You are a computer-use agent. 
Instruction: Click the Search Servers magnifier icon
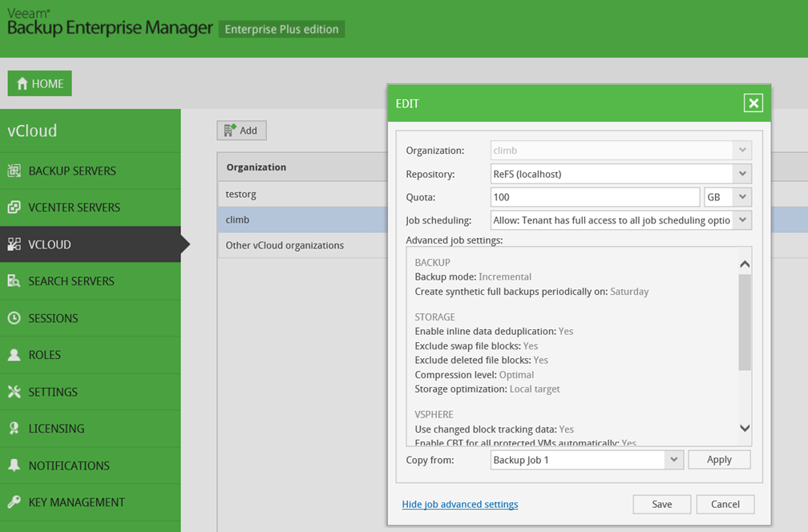tap(14, 280)
